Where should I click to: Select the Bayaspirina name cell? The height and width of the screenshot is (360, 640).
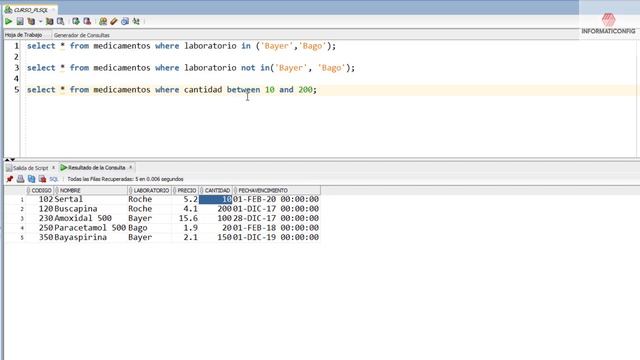[91, 237]
